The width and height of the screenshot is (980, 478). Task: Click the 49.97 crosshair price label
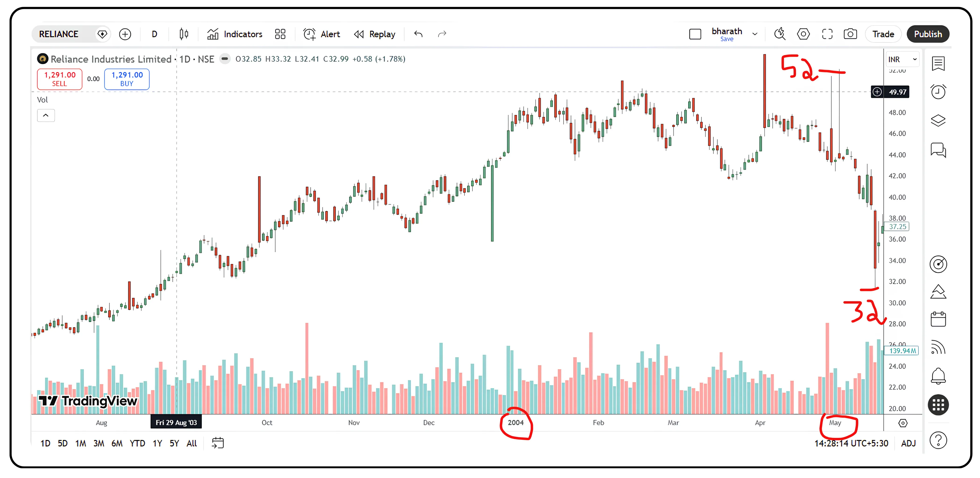[897, 92]
